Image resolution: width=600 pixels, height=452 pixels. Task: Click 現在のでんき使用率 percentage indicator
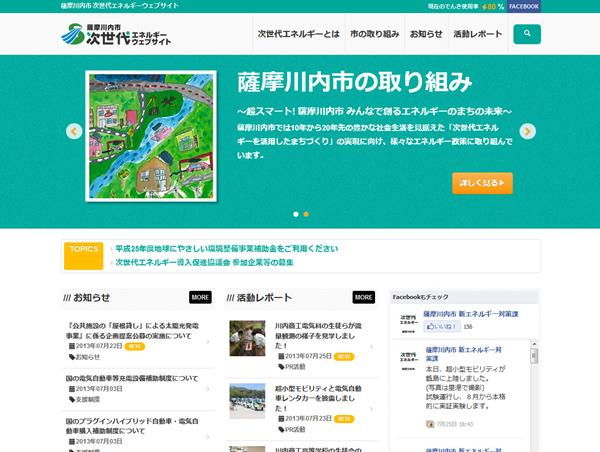click(466, 7)
